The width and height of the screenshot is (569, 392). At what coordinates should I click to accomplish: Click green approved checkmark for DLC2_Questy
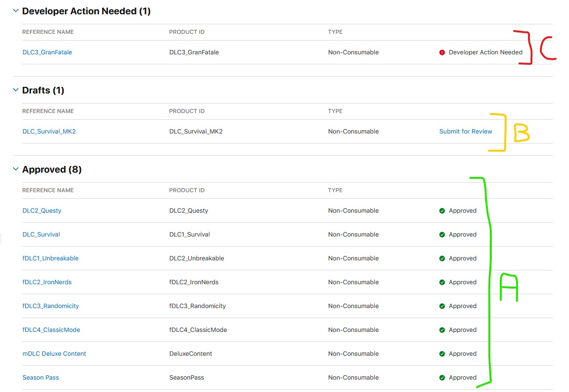[x=442, y=211]
